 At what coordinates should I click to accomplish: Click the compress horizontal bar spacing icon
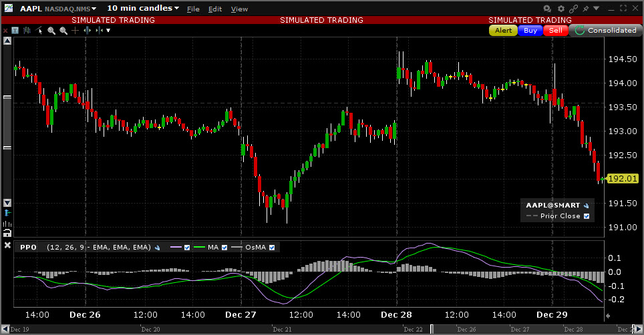99,30
